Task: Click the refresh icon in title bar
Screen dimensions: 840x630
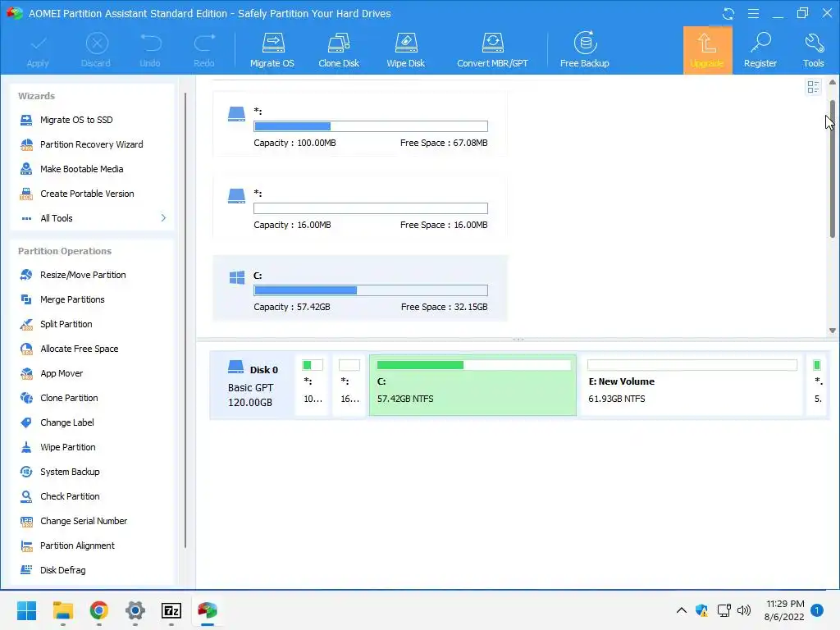Action: (728, 13)
